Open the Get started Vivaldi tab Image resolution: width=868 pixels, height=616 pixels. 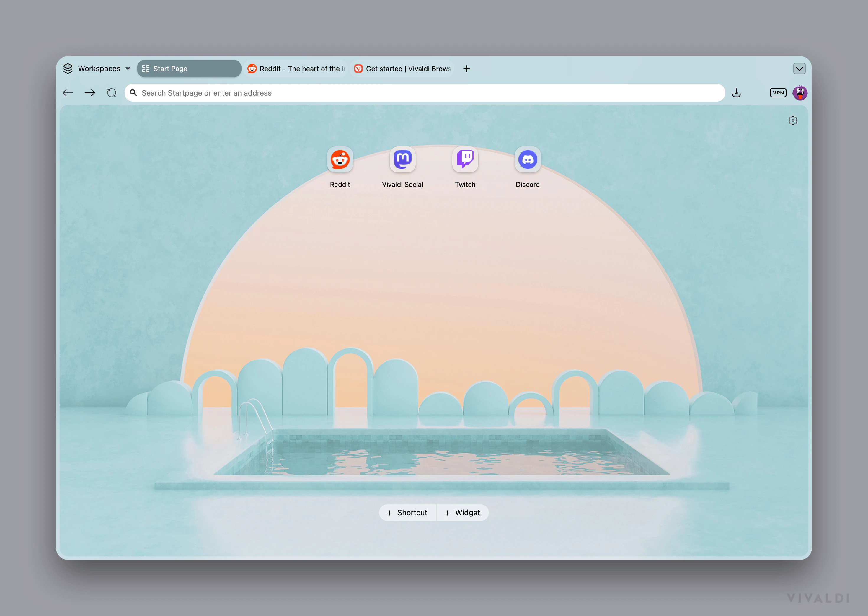(402, 69)
